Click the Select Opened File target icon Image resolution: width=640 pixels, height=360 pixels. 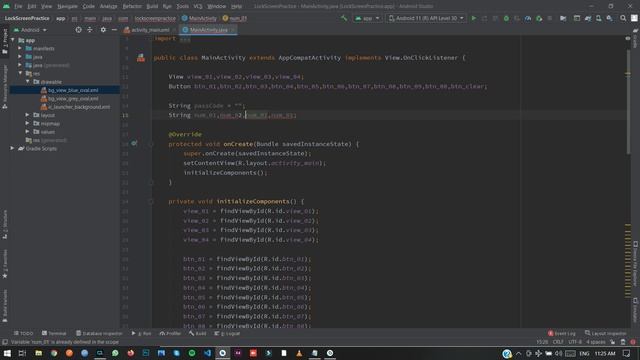pos(78,30)
